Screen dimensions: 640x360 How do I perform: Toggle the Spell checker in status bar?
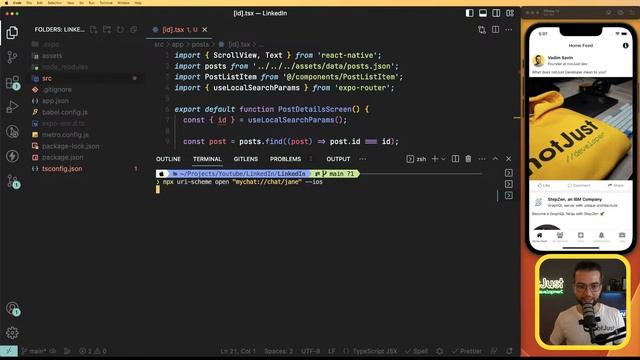[x=417, y=351]
